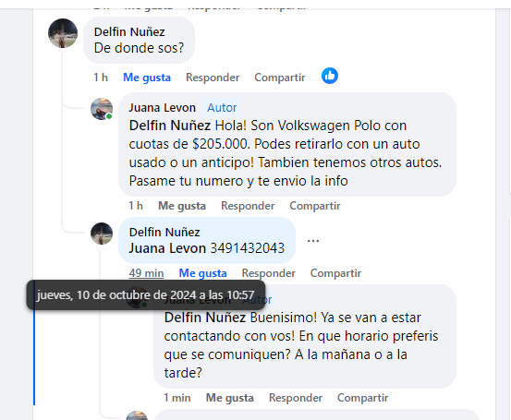
Task: Open three-dots options menu beside phone number comment
Action: [x=313, y=241]
